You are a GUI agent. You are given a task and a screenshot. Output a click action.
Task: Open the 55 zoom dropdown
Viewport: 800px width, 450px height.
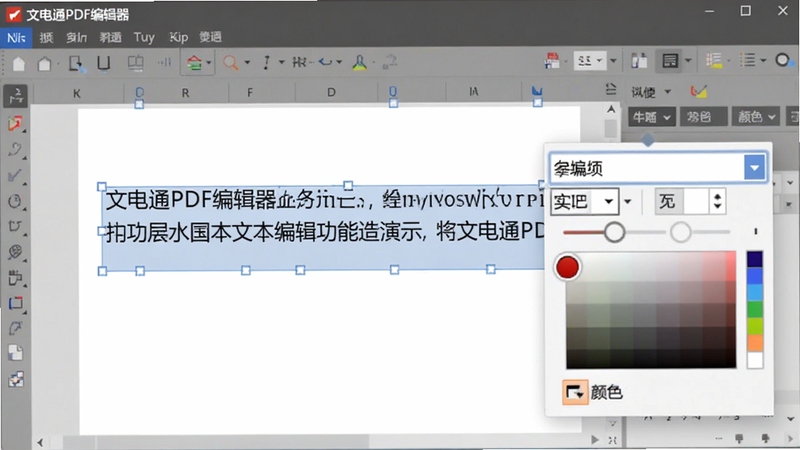[590, 61]
